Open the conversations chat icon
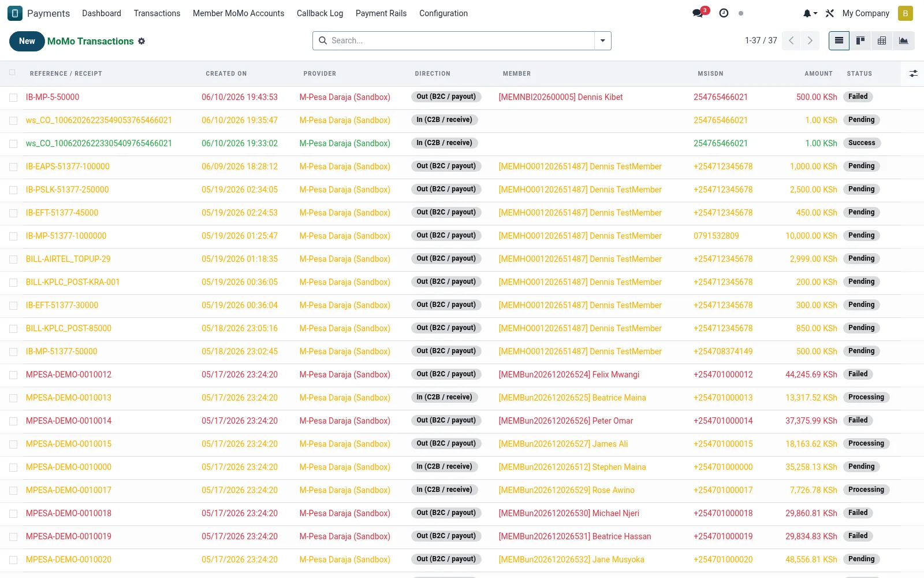Viewport: 924px width, 578px height. [698, 13]
